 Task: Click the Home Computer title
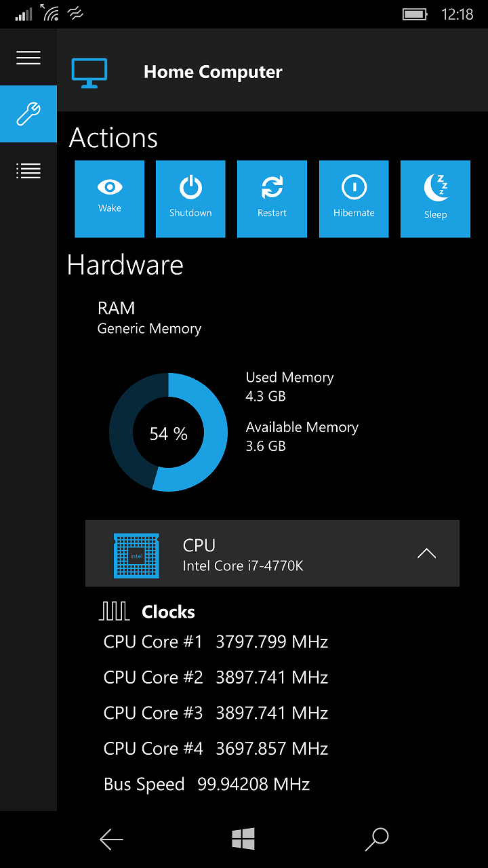tap(213, 73)
